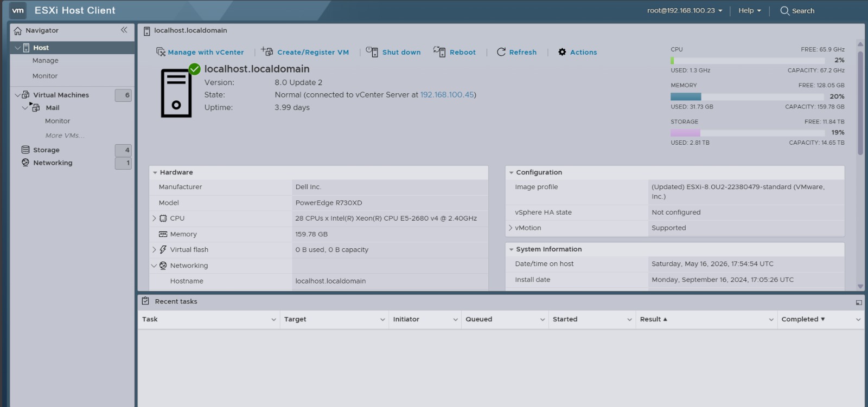This screenshot has height=407, width=868.
Task: Click the Mail VM icon in Navigator
Action: (x=36, y=108)
